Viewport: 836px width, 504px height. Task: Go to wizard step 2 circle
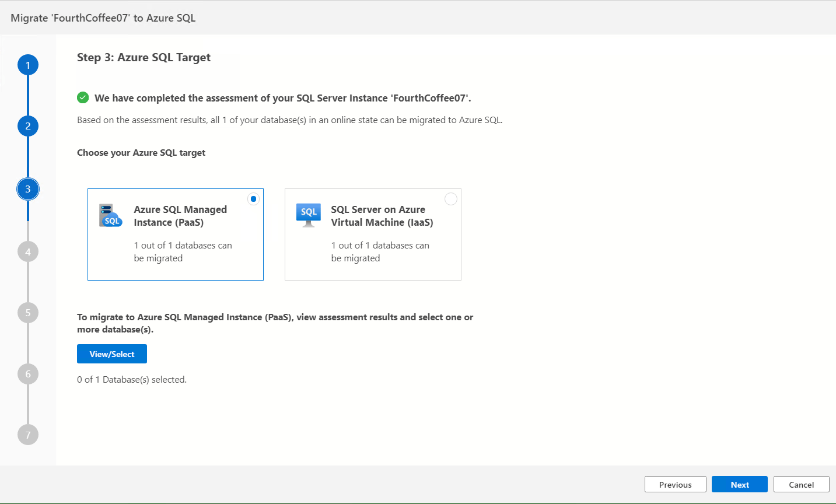point(28,126)
